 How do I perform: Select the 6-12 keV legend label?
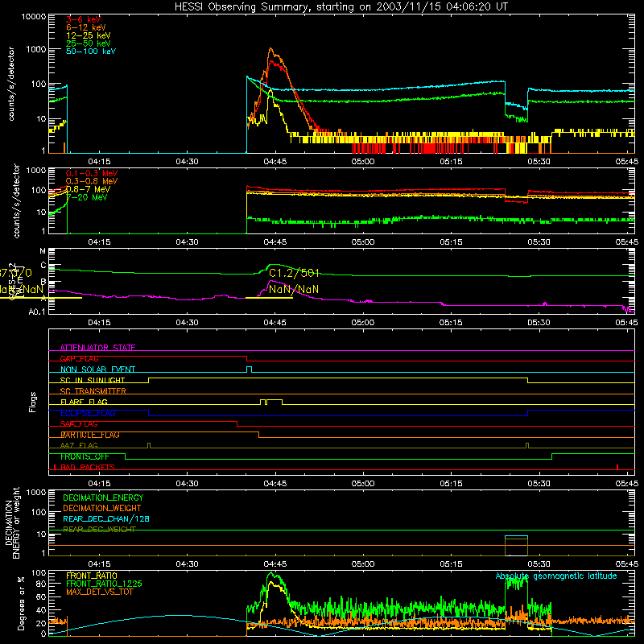click(x=86, y=27)
